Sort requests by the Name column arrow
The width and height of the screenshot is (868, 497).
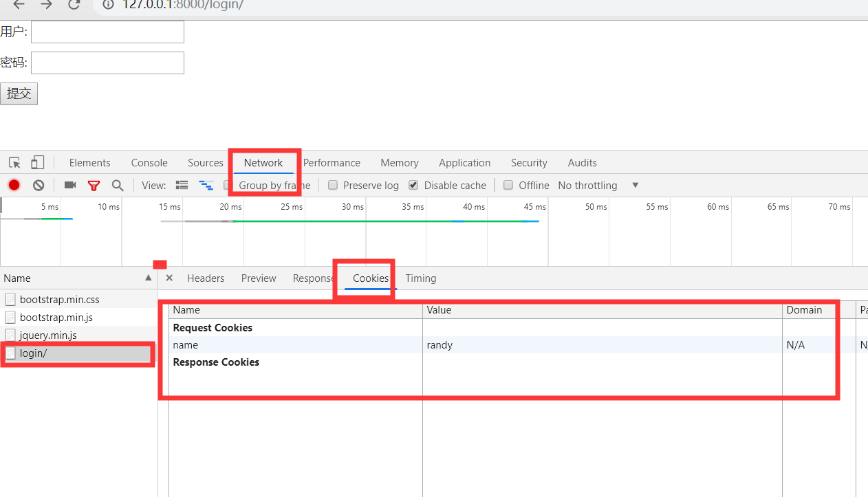tap(148, 278)
